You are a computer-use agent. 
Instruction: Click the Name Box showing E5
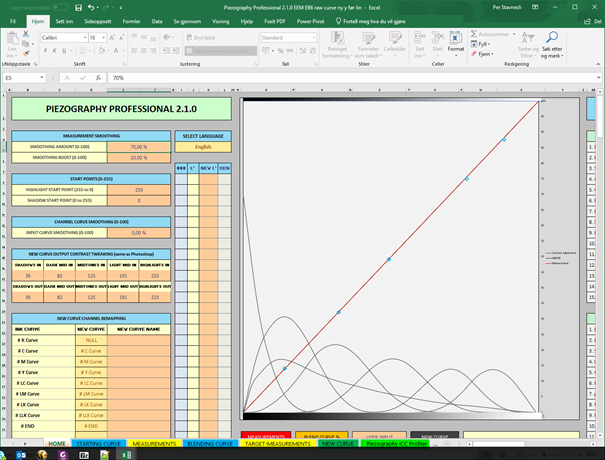click(x=25, y=77)
